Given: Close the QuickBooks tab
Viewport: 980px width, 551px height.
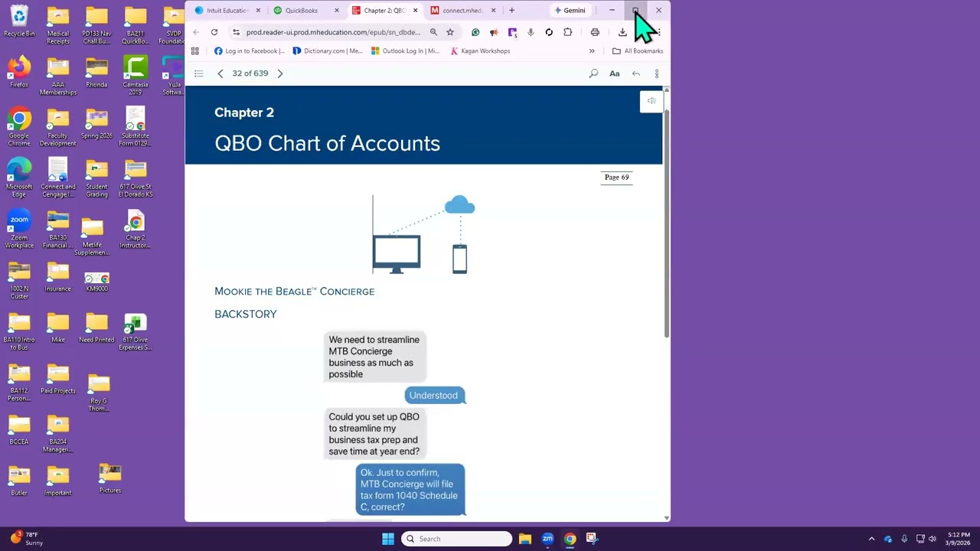Looking at the screenshot, I should [336, 11].
